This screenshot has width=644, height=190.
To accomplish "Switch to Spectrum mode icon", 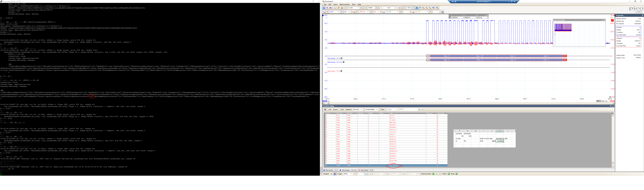I will 330,8.
